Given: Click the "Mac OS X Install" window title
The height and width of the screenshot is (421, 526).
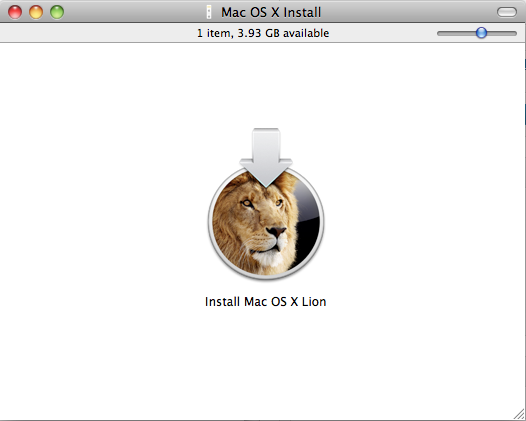Looking at the screenshot, I should (x=271, y=12).
